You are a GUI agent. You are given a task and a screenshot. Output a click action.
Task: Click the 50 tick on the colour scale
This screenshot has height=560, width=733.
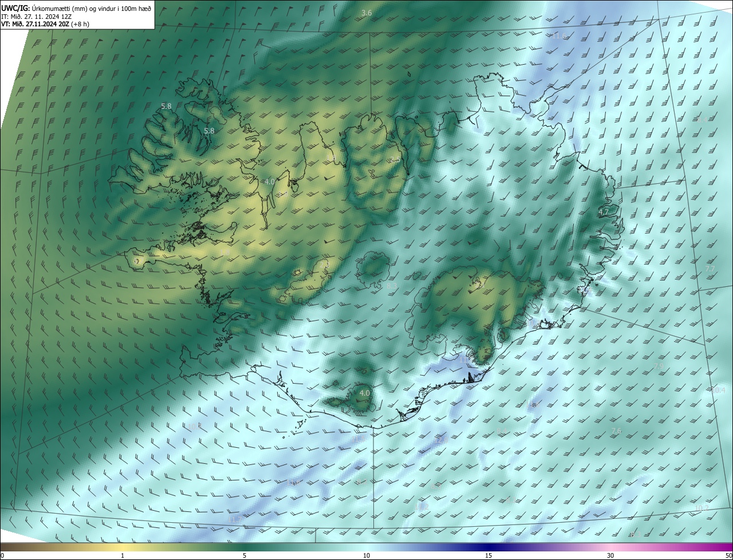click(x=728, y=555)
